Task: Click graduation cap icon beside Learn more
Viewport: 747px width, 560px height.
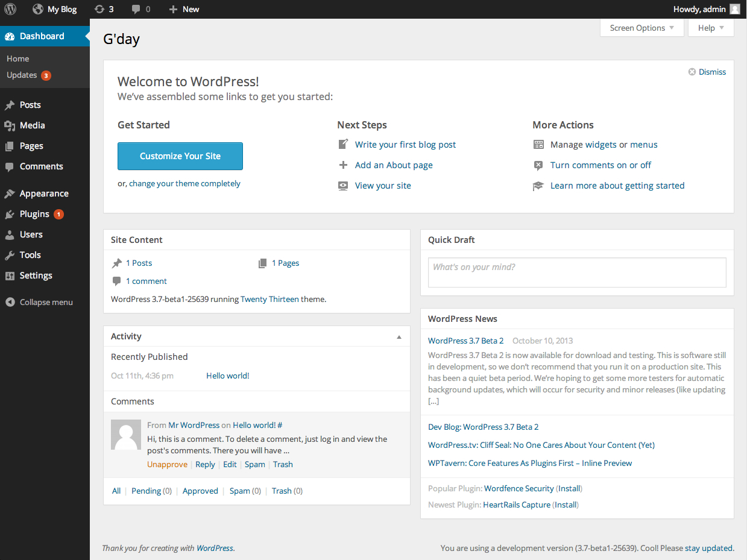Action: click(538, 186)
